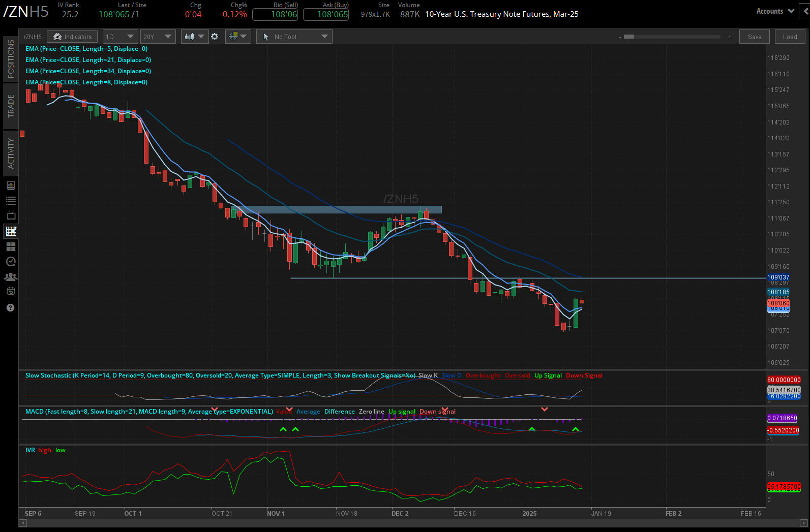Click the 80.0000000 overbought value tag

(784, 380)
